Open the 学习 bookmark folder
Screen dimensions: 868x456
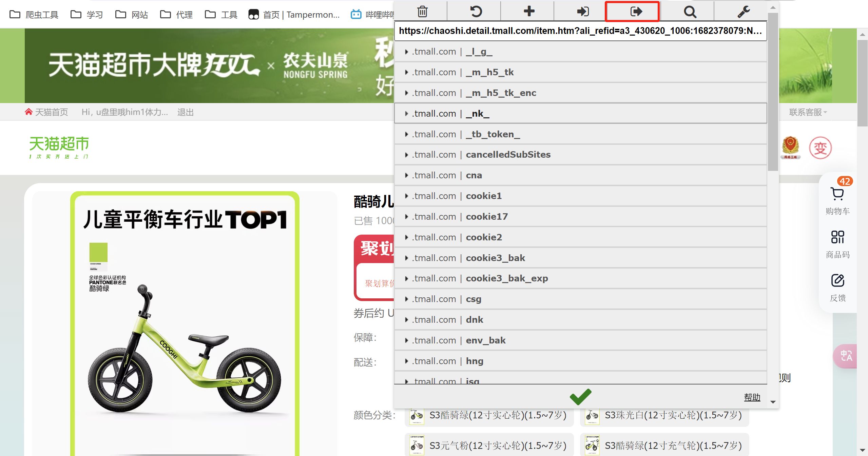tap(86, 15)
